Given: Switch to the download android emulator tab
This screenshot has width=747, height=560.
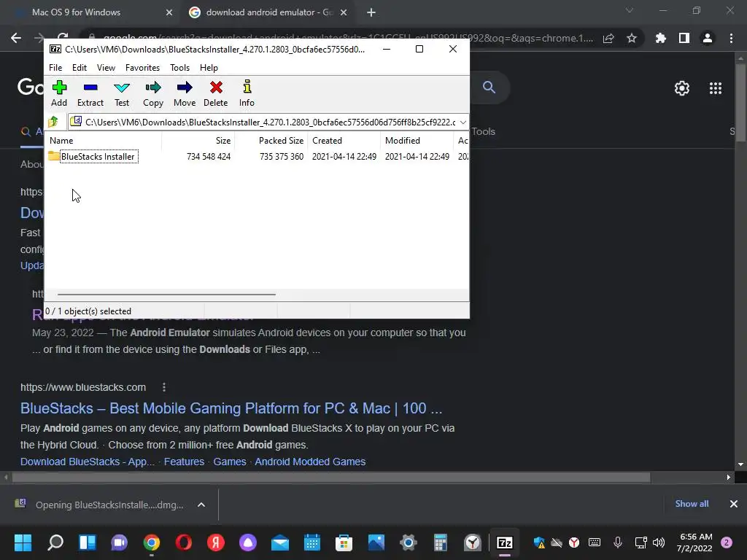Looking at the screenshot, I should (x=267, y=12).
